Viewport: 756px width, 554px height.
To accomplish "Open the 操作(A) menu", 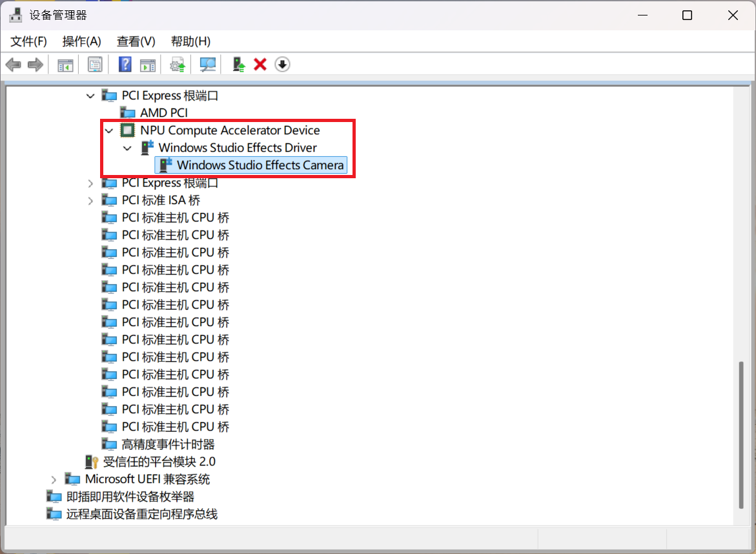I will pos(81,41).
